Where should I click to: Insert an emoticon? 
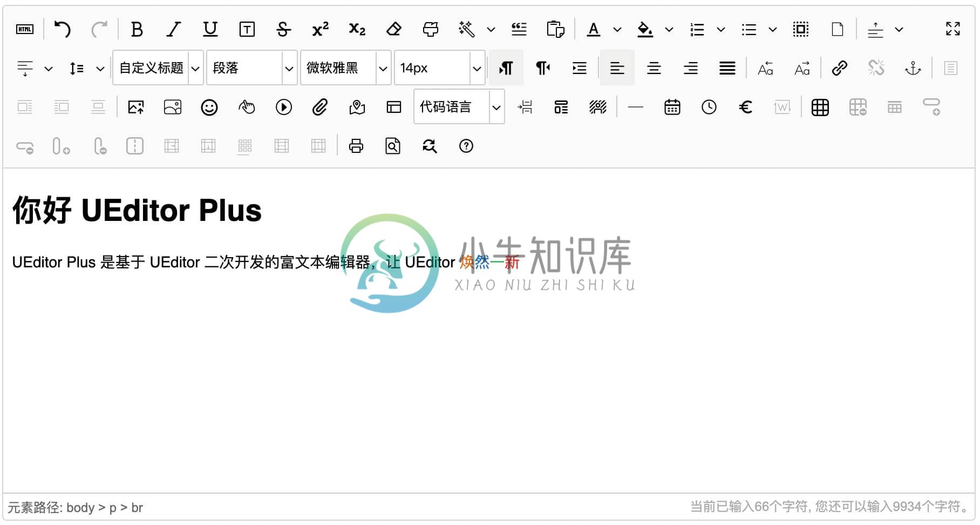click(x=209, y=107)
